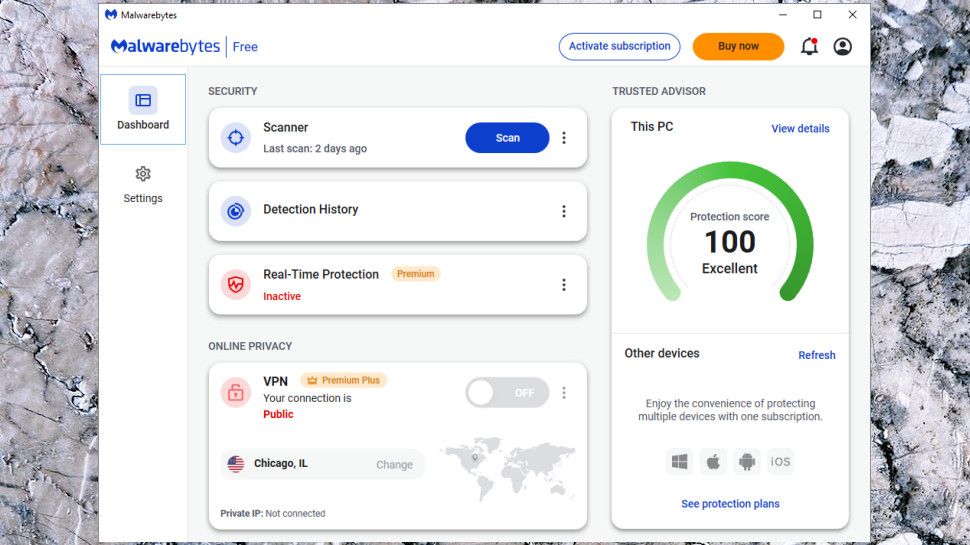
Task: Change the Chicago, IL VPN location
Action: tap(394, 464)
